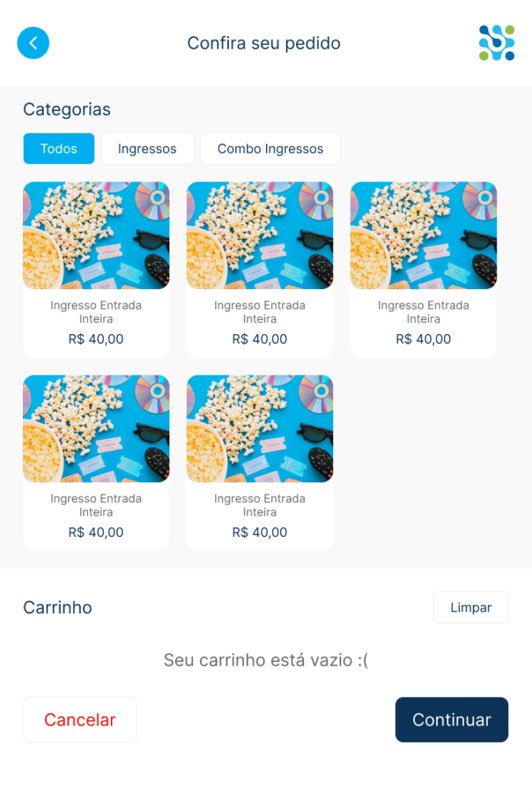This screenshot has width=532, height=811.
Task: Click the app logo in the header
Action: coord(496,43)
